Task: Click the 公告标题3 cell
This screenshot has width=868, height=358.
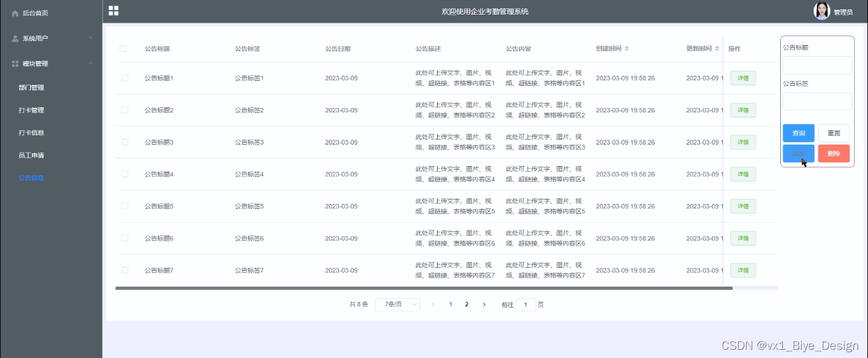Action: point(159,142)
